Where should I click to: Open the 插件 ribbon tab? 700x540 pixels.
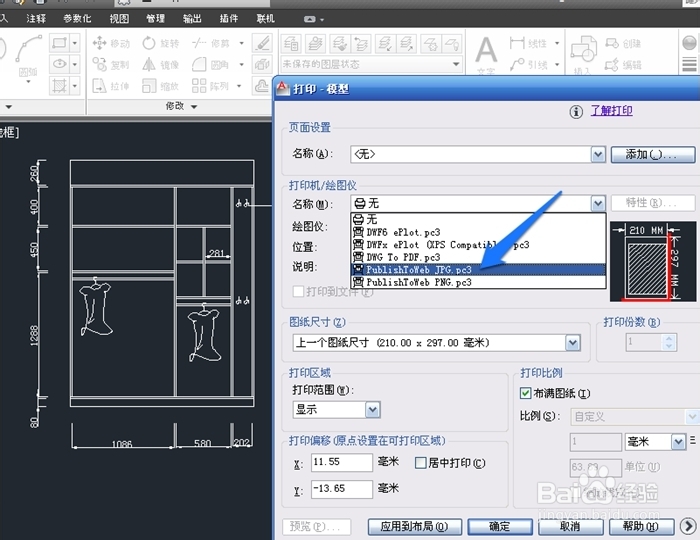tap(229, 19)
